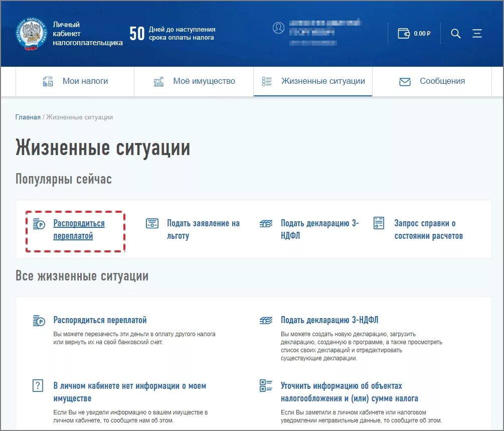Open the search magnifier icon
Viewport: 504px width, 431px height.
click(455, 33)
